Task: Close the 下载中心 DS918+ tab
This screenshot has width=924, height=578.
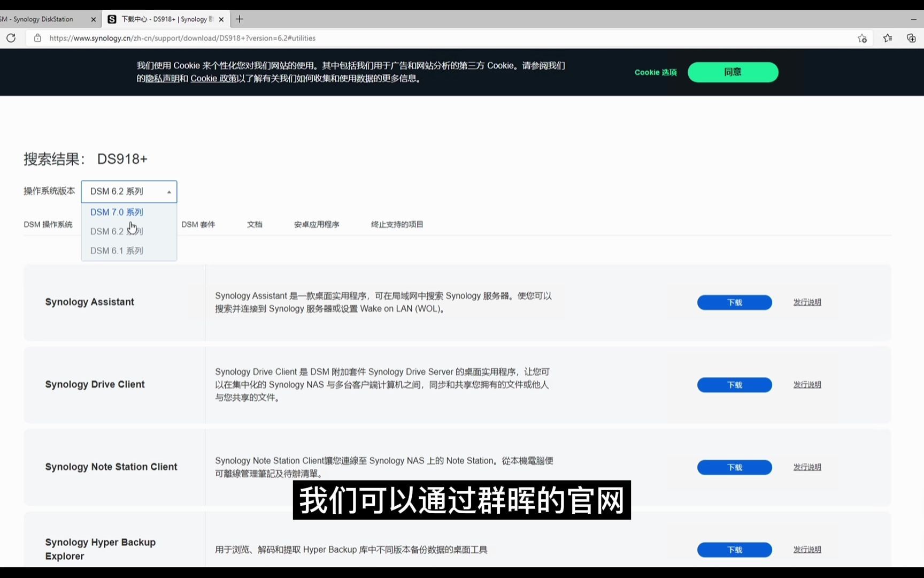Action: point(221,19)
